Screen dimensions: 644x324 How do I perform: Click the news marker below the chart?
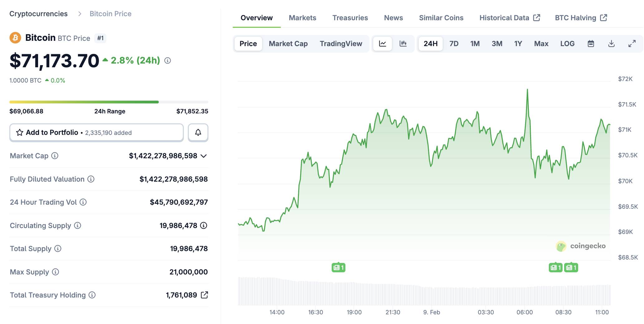[x=338, y=267]
